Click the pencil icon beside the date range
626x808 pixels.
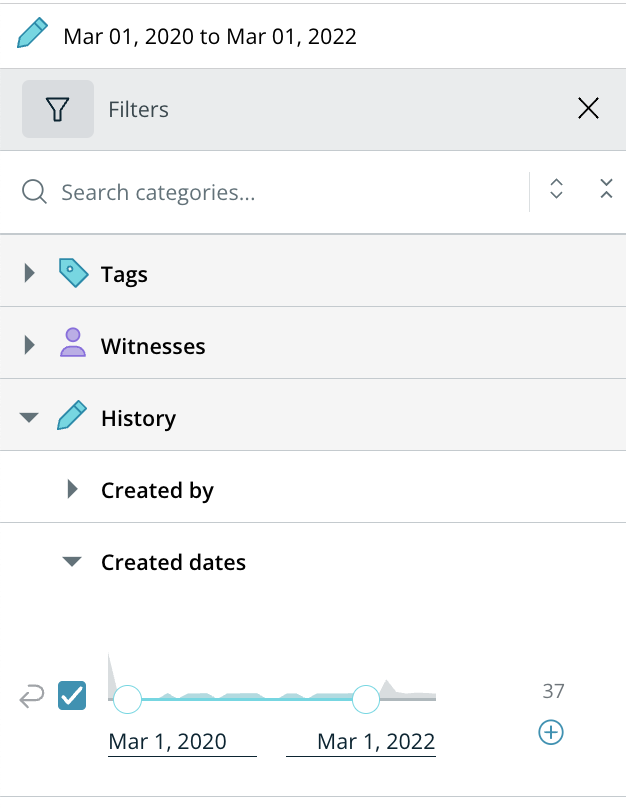[33, 35]
